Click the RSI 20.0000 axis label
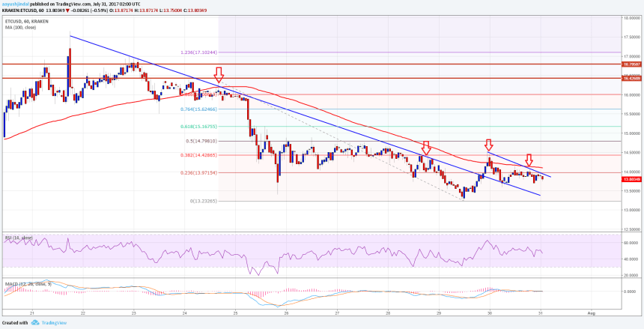The image size is (644, 329). coord(632,276)
